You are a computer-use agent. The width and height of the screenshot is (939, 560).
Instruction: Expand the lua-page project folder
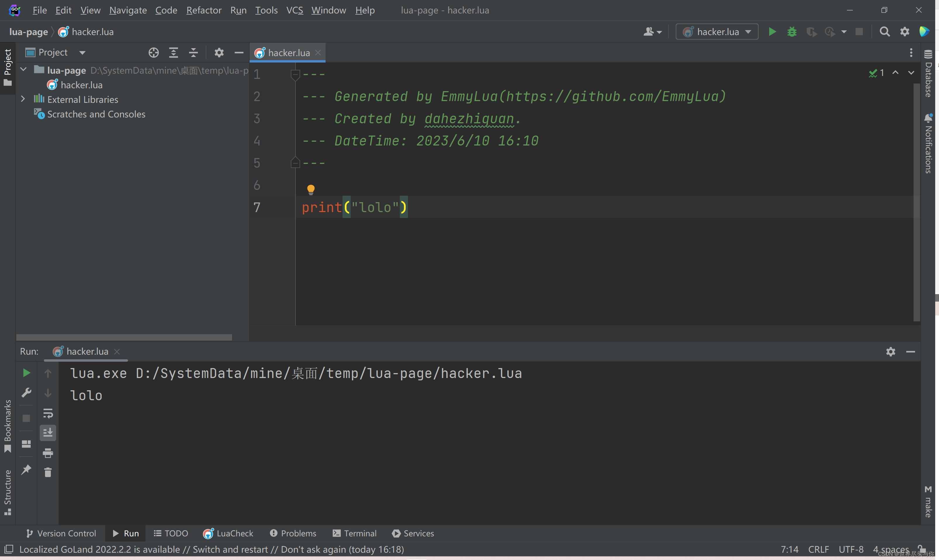click(23, 69)
